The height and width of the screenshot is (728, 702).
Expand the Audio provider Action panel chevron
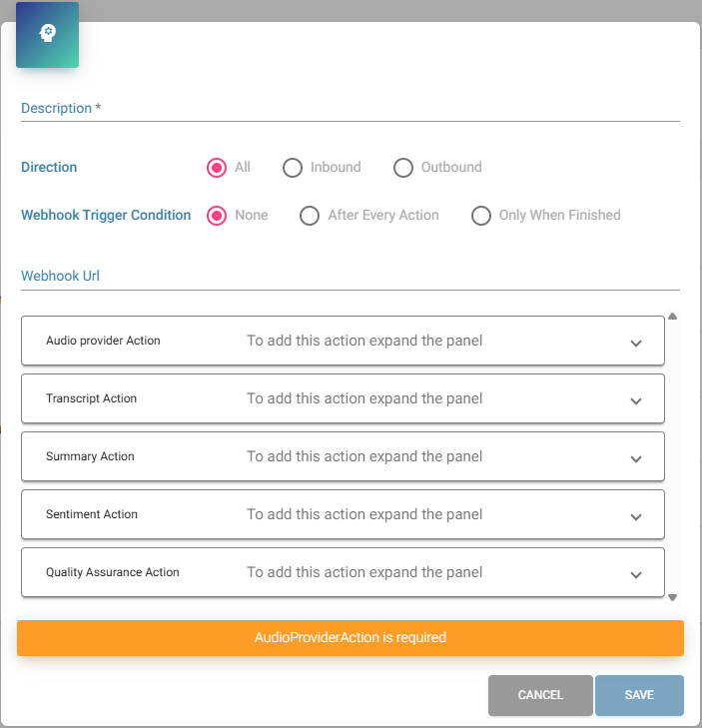636,343
